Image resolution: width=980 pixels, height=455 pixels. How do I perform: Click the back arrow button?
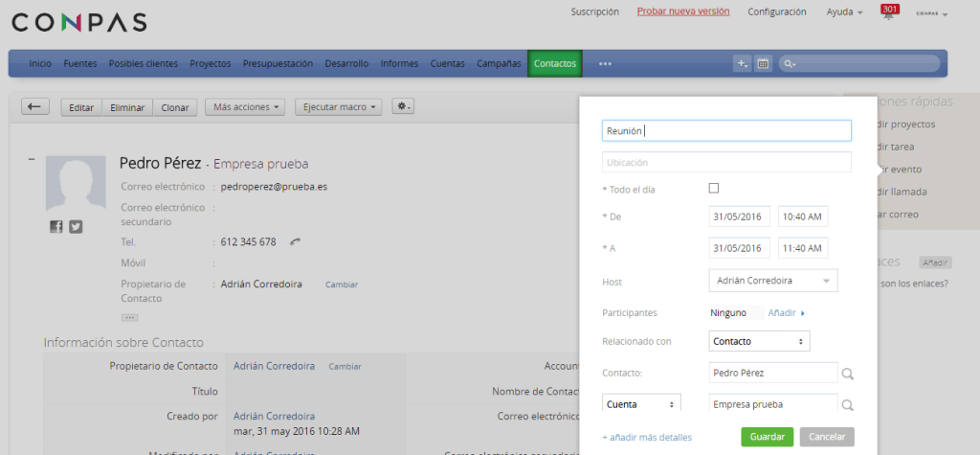[35, 107]
